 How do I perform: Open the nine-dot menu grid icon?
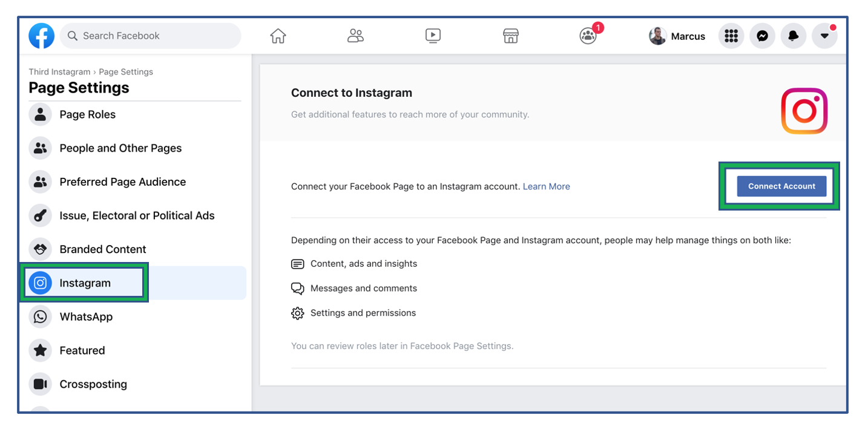(x=731, y=36)
